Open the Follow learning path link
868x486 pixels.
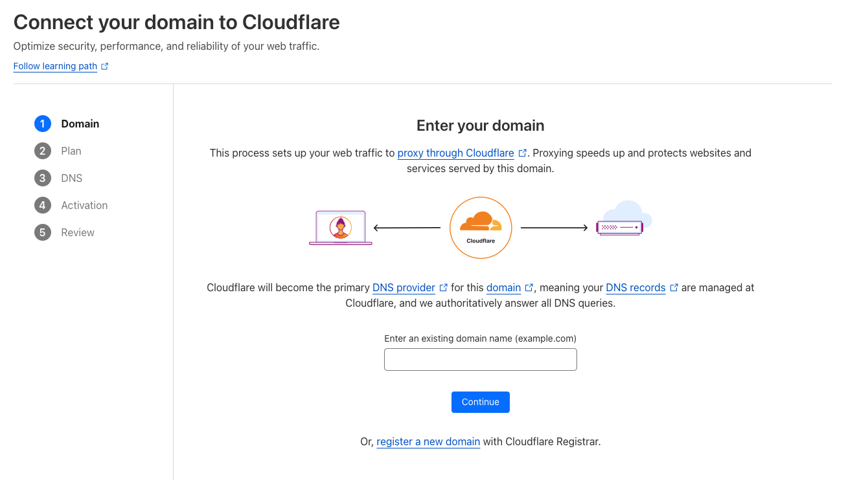point(55,66)
